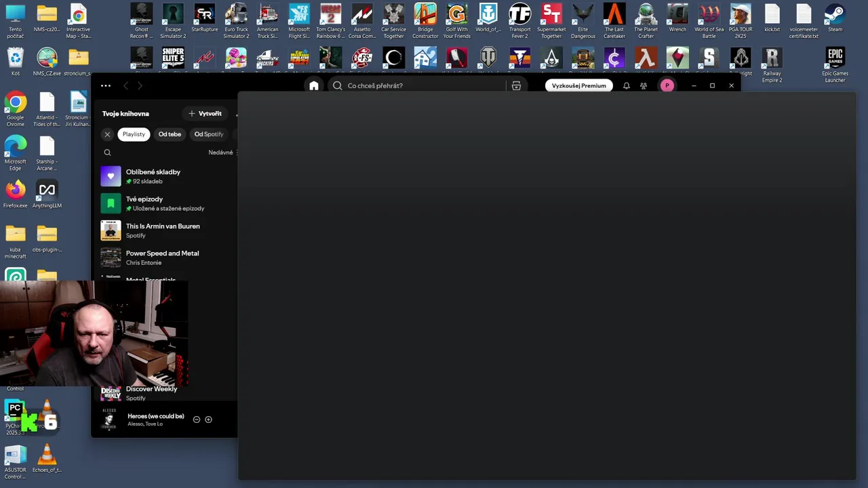This screenshot has height=488, width=868.
Task: Select Echoes_of_t VLC file icon
Action: (x=47, y=458)
